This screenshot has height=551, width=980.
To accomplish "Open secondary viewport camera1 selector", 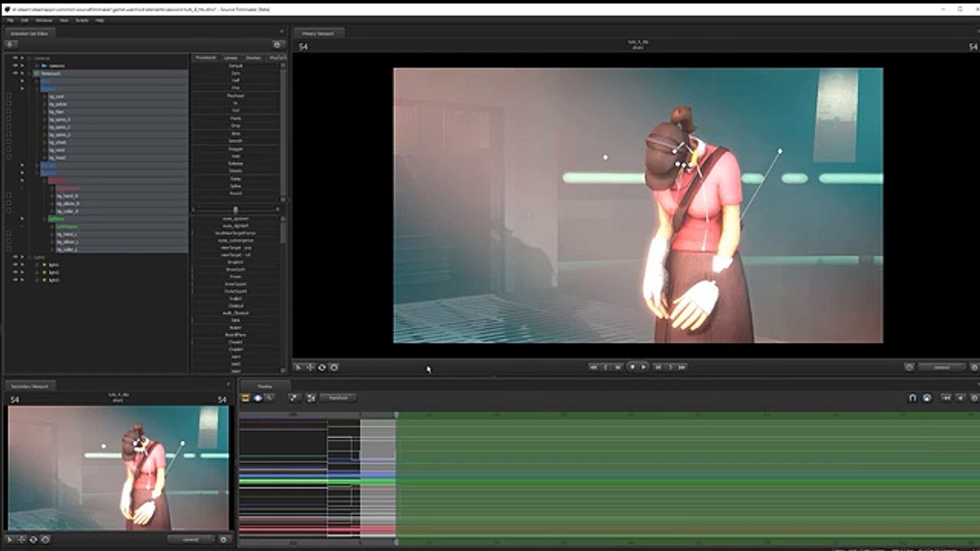I will (x=191, y=540).
